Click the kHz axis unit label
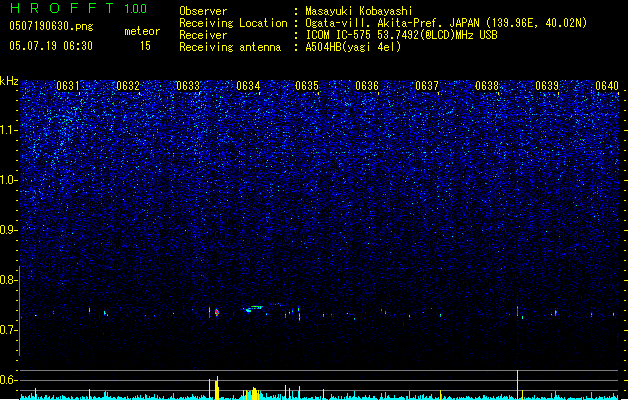Image resolution: width=629 pixels, height=400 pixels. pos(9,81)
